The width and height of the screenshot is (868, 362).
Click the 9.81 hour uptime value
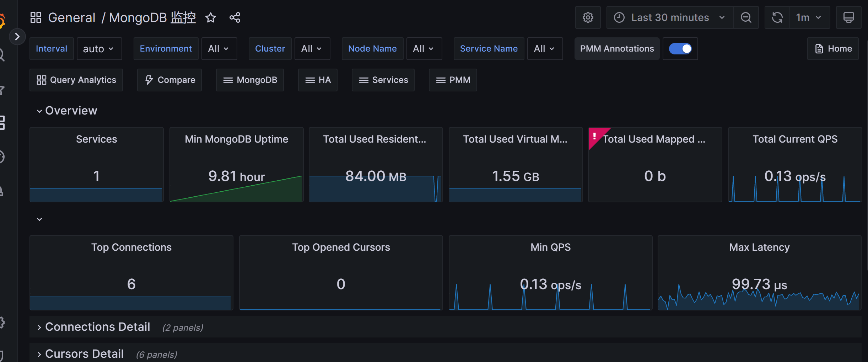(x=237, y=176)
